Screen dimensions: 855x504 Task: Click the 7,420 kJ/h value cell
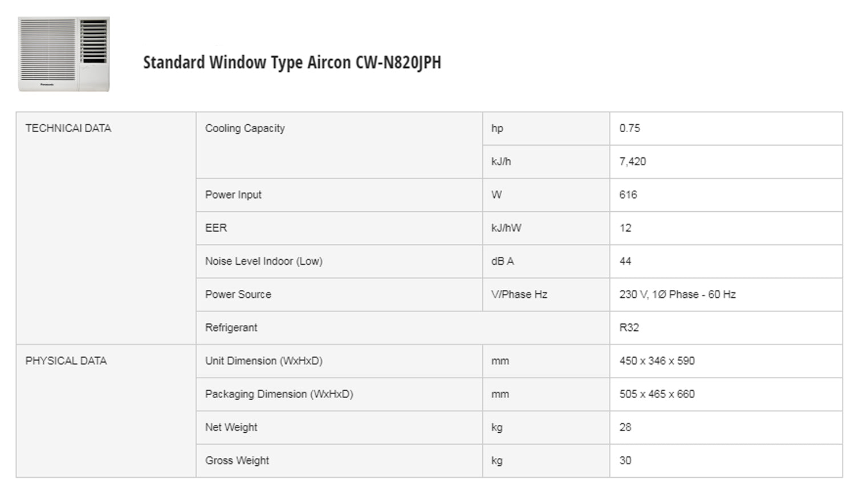pos(632,161)
